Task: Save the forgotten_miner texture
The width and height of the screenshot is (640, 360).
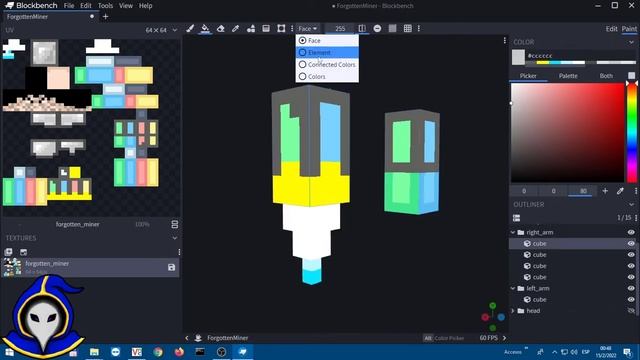Action: 171,267
